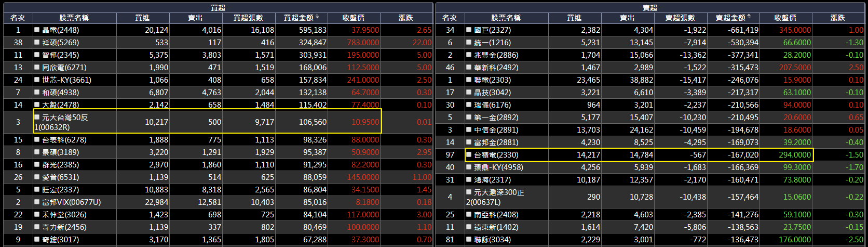
Task: Open stock name 晶技(3042)
Action: pyautogui.click(x=492, y=93)
